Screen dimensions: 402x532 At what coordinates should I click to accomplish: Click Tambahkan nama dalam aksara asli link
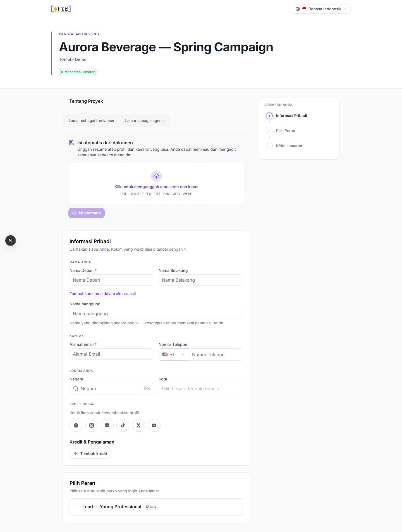(x=102, y=294)
